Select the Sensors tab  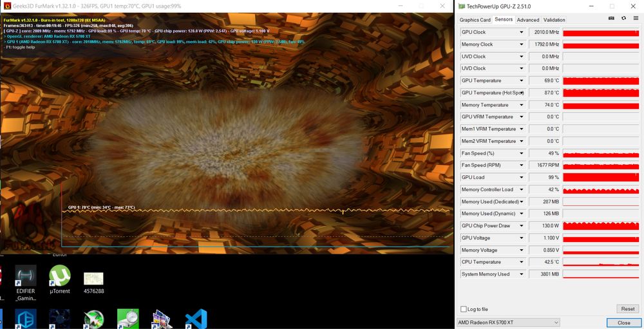pos(504,19)
